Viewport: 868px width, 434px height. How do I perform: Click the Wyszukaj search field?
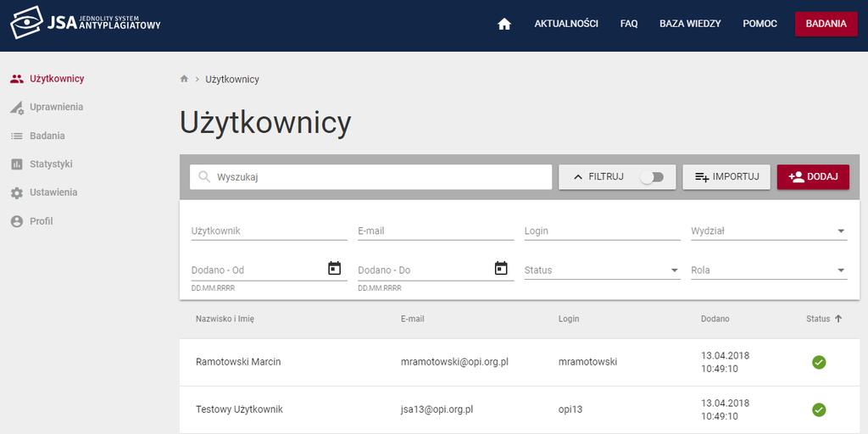click(x=371, y=177)
